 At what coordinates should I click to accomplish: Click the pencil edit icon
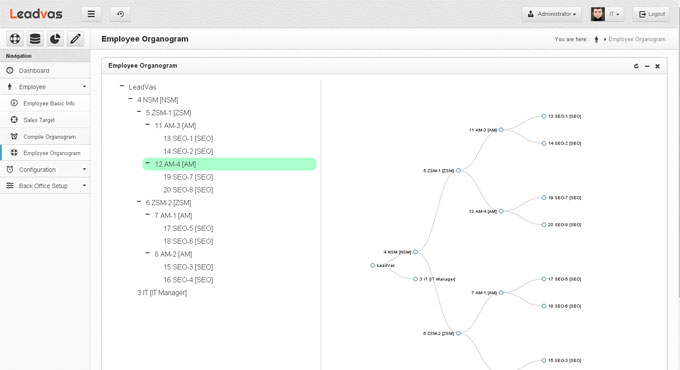pos(75,39)
